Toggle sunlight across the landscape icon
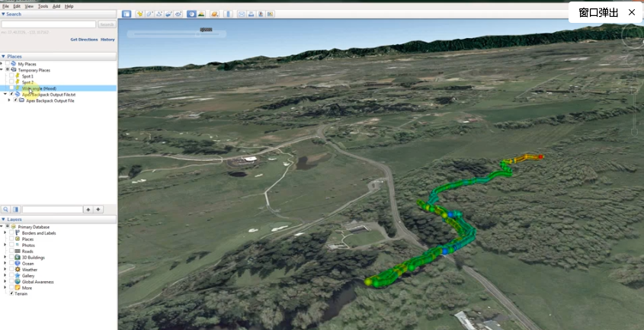Viewport: 644px width, 330px height. pyautogui.click(x=202, y=14)
